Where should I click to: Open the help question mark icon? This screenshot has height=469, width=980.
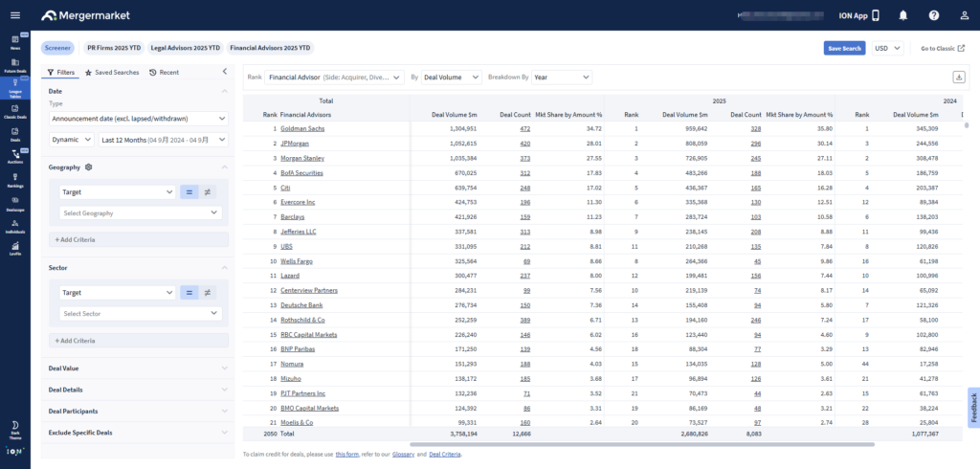[933, 15]
